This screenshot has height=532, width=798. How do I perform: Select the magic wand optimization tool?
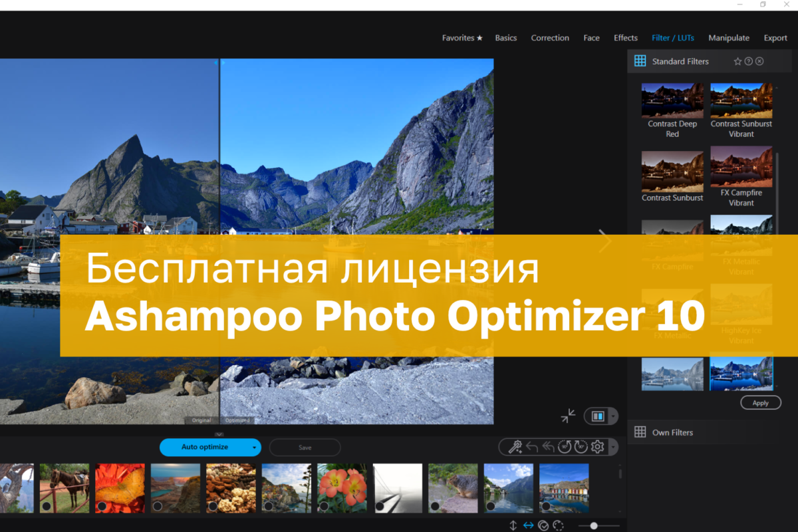(515, 447)
